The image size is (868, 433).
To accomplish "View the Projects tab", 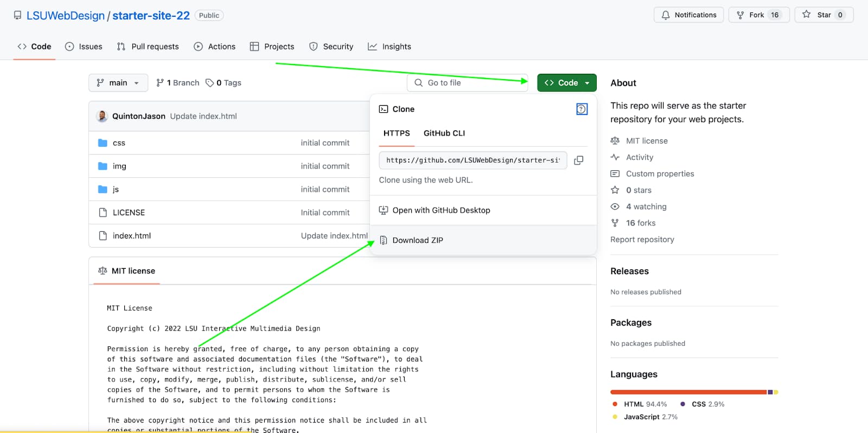I will [x=272, y=47].
